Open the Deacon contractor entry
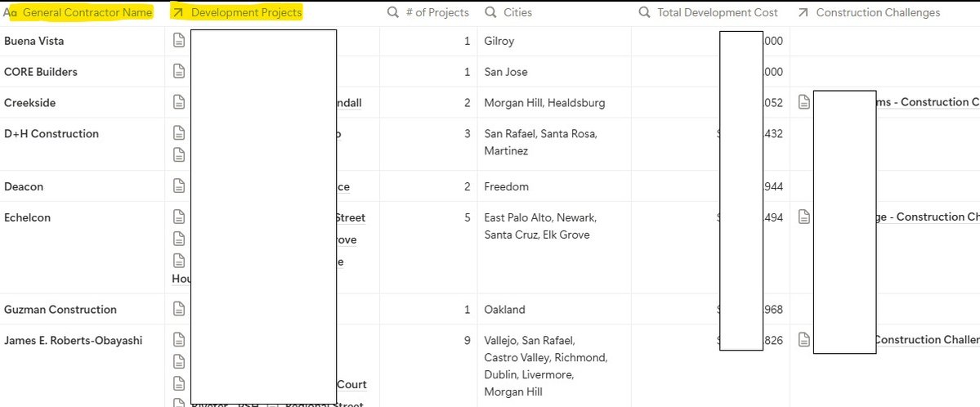Screen dimensions: 980x407 24,186
